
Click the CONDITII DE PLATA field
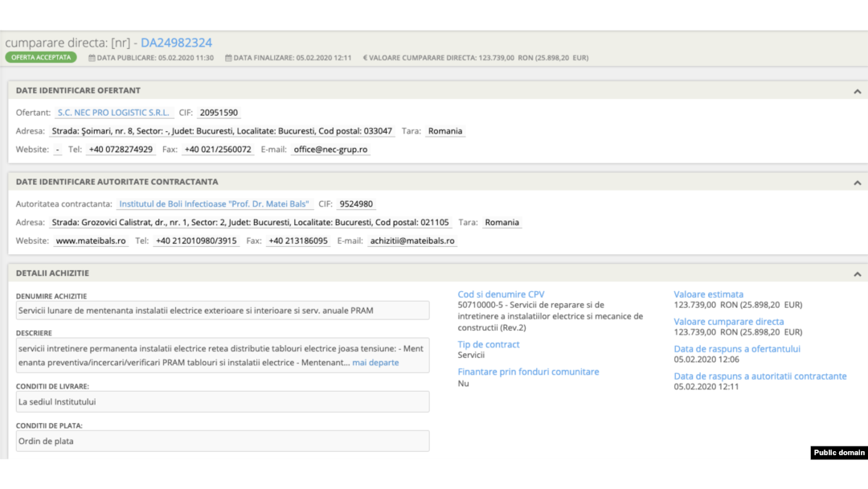(x=223, y=441)
